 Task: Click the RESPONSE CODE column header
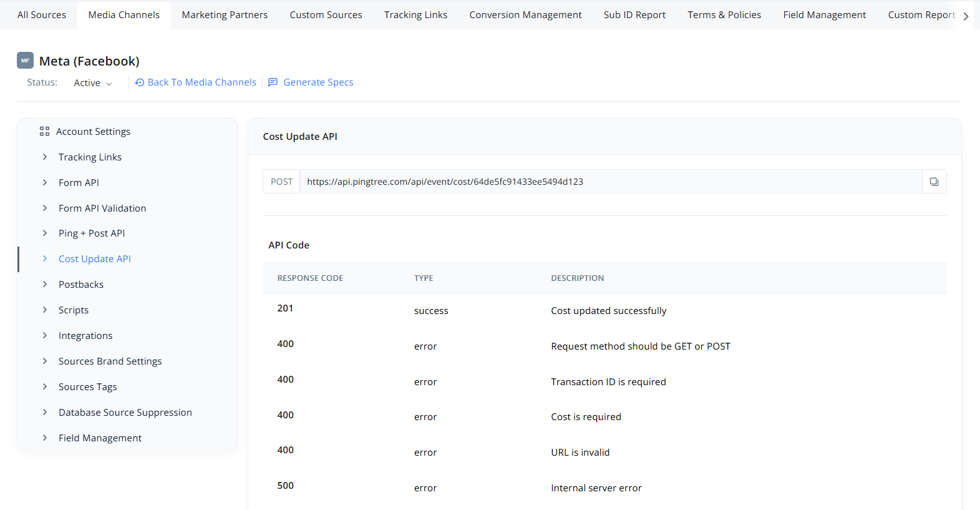310,278
